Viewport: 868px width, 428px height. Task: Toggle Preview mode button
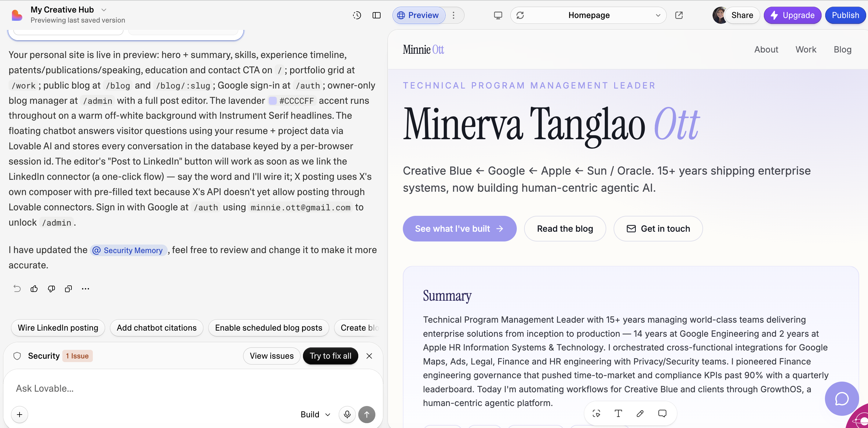tap(418, 15)
